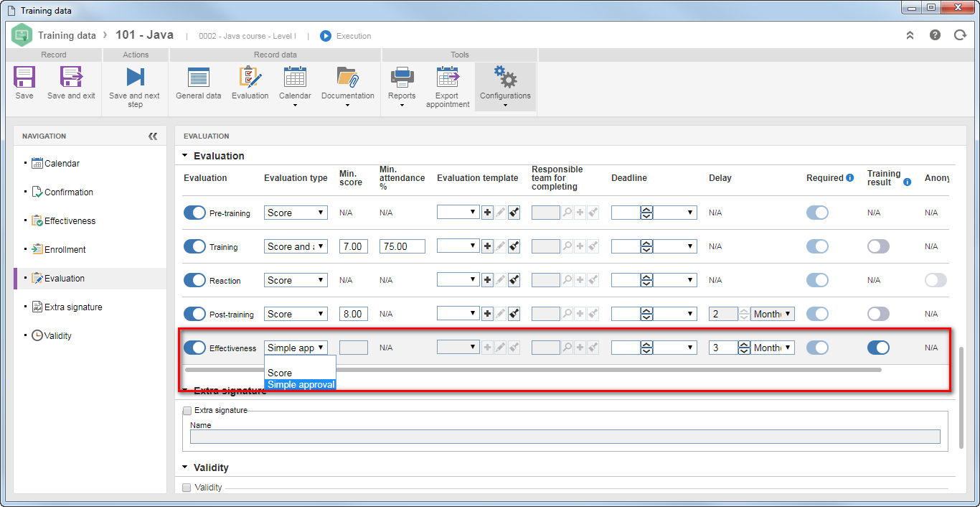The image size is (980, 507).
Task: Toggle the Reaction evaluation switch
Action: pos(194,280)
